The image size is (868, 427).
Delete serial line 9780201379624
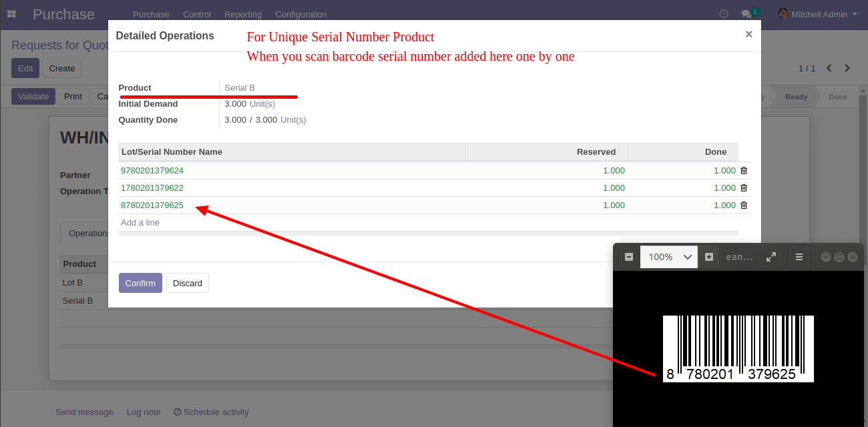(x=744, y=171)
